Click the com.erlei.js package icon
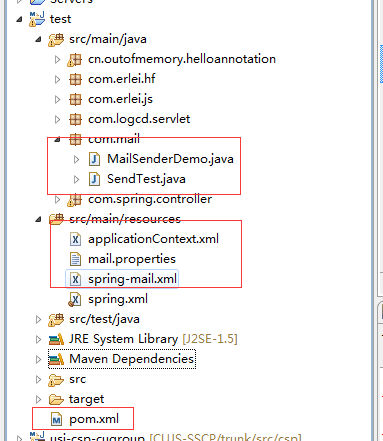This screenshot has height=441, width=383. tap(75, 99)
